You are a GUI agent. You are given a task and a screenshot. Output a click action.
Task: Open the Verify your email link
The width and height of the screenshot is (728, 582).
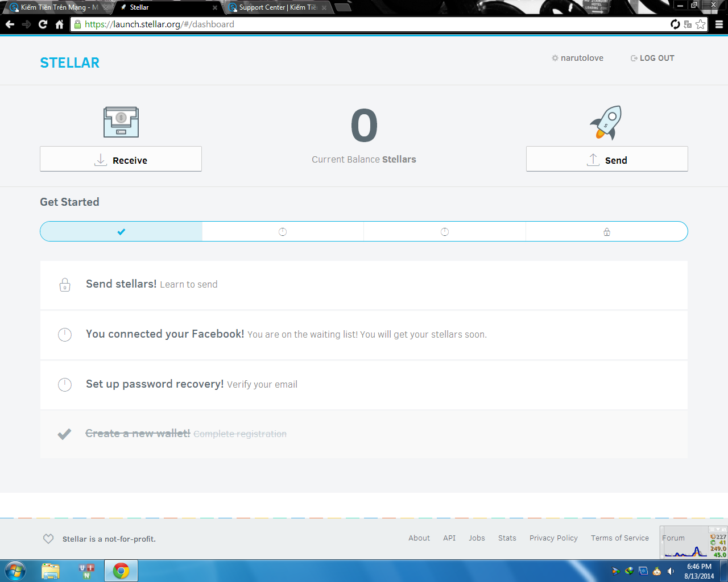pyautogui.click(x=262, y=384)
